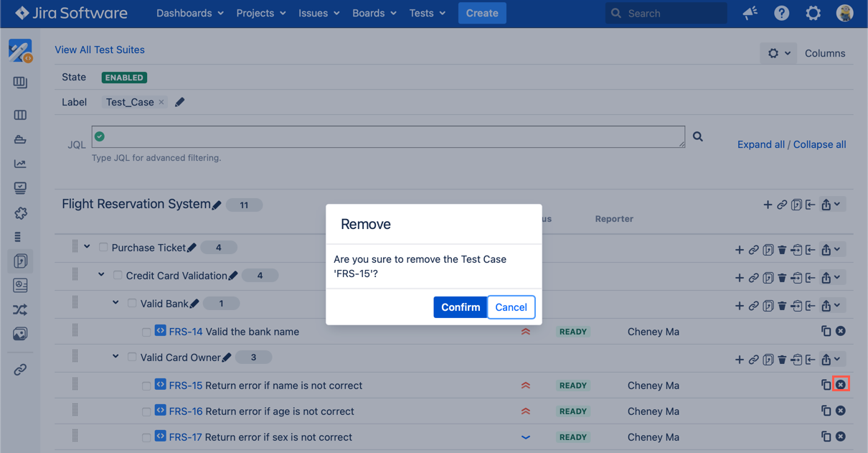Open the Projects menu

[x=261, y=13]
